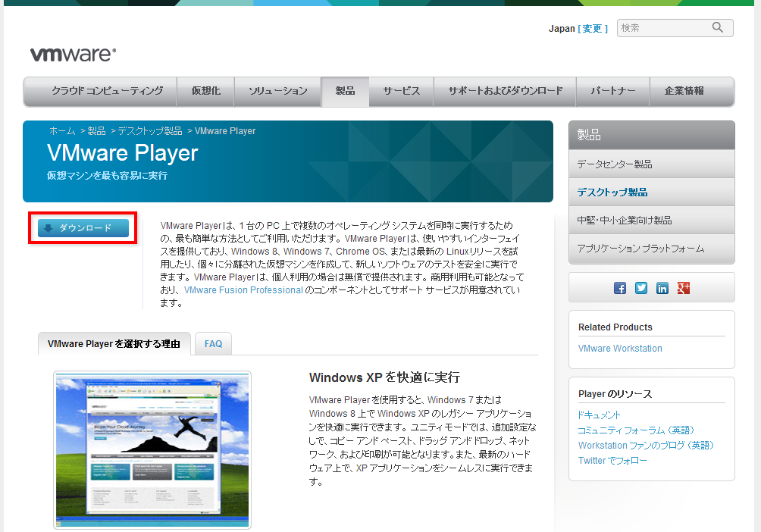Open the VMware Workstation related product link
Viewport: 761px width, 532px height.
[620, 349]
